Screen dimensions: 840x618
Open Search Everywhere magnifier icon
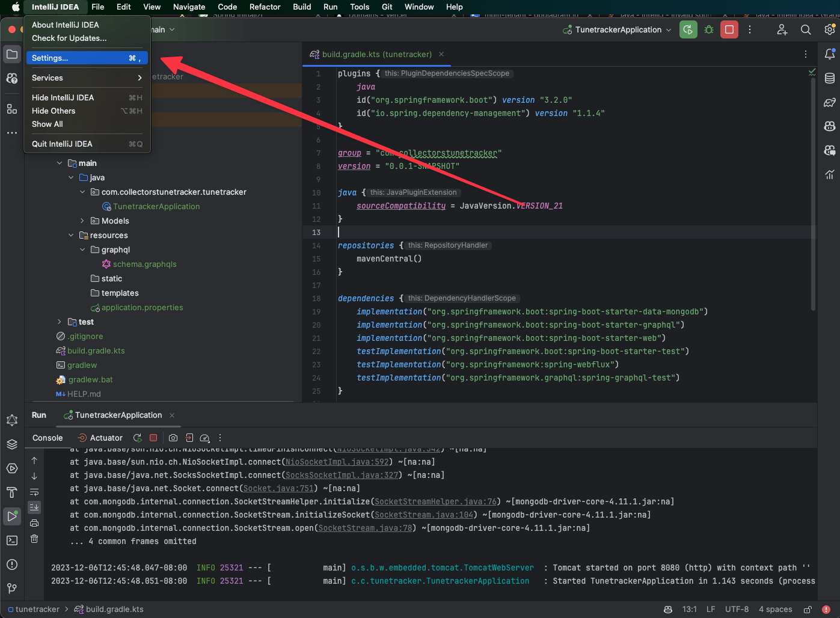806,29
